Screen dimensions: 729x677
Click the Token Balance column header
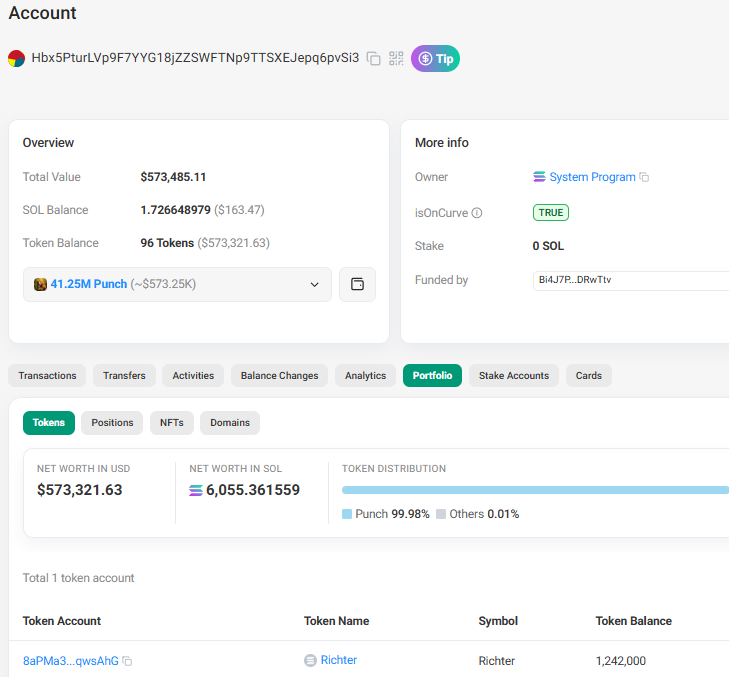634,621
